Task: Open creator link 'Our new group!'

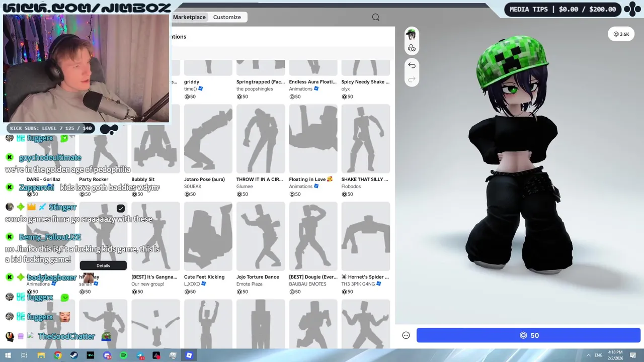Action: [148, 284]
